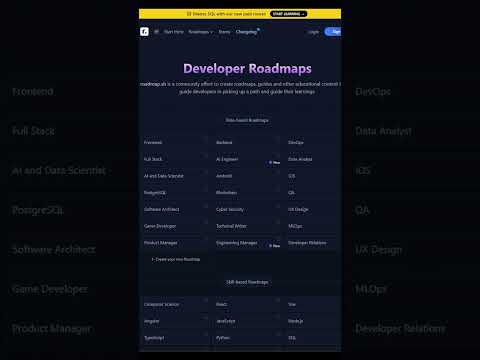
Task: Bookmark the React roadmap using its icon
Action: 278,300
